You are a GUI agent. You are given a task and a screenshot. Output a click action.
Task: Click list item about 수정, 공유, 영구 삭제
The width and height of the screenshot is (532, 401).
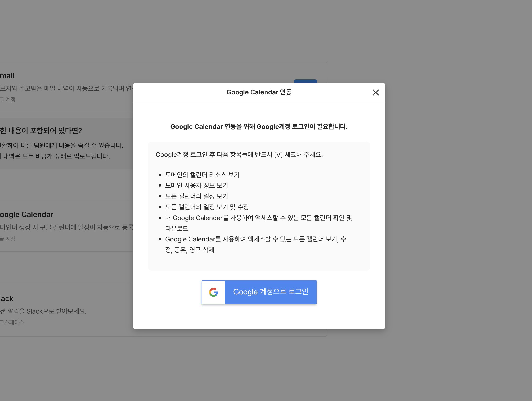click(x=256, y=245)
